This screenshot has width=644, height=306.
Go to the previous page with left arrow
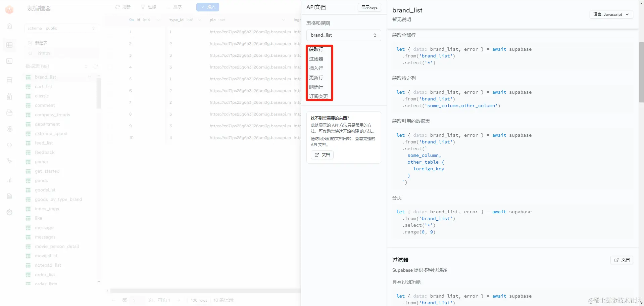pyautogui.click(x=113, y=300)
